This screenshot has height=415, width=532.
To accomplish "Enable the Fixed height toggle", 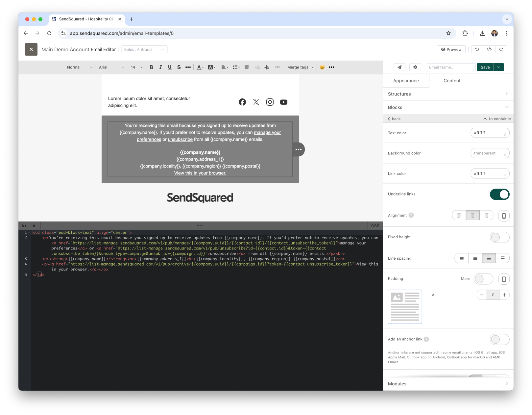I will coord(499,237).
